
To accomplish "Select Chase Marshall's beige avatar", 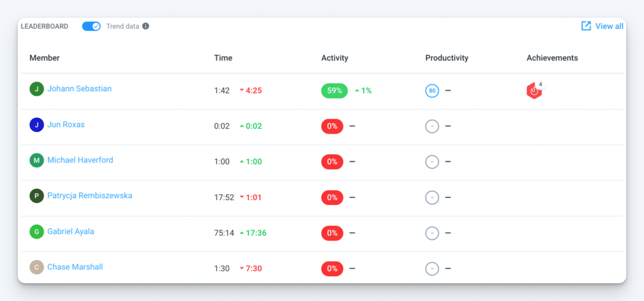I will tap(36, 267).
